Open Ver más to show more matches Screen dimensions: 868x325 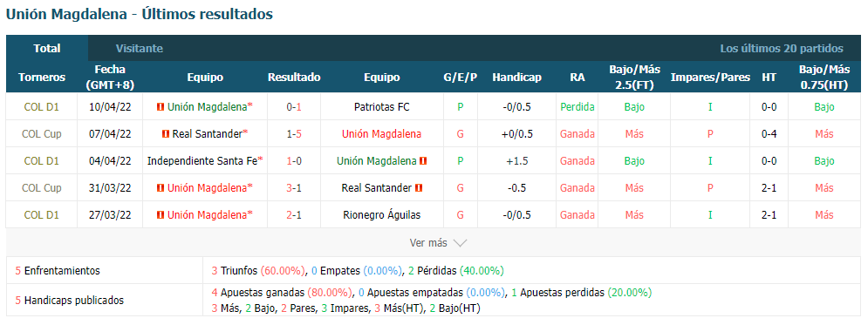[x=439, y=242]
